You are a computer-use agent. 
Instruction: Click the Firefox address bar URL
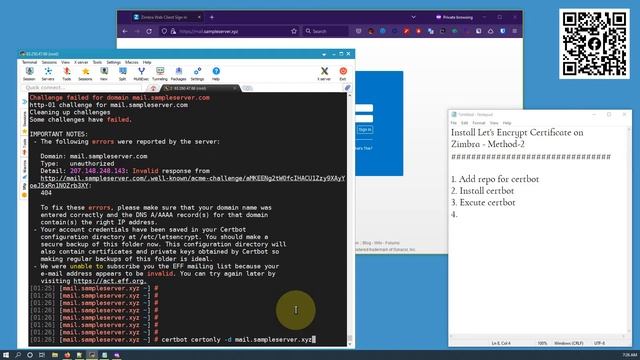209,31
